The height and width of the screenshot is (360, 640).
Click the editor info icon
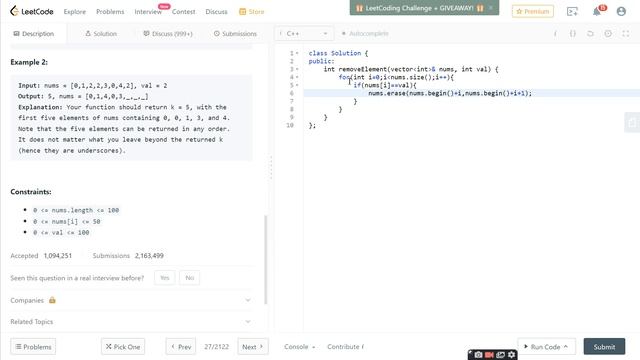[x=555, y=33]
